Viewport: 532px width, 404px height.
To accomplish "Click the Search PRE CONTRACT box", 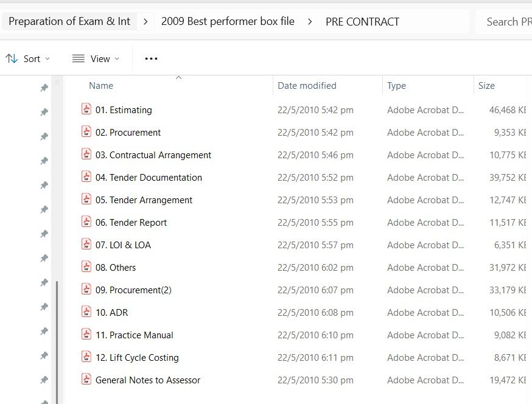I will click(x=505, y=22).
